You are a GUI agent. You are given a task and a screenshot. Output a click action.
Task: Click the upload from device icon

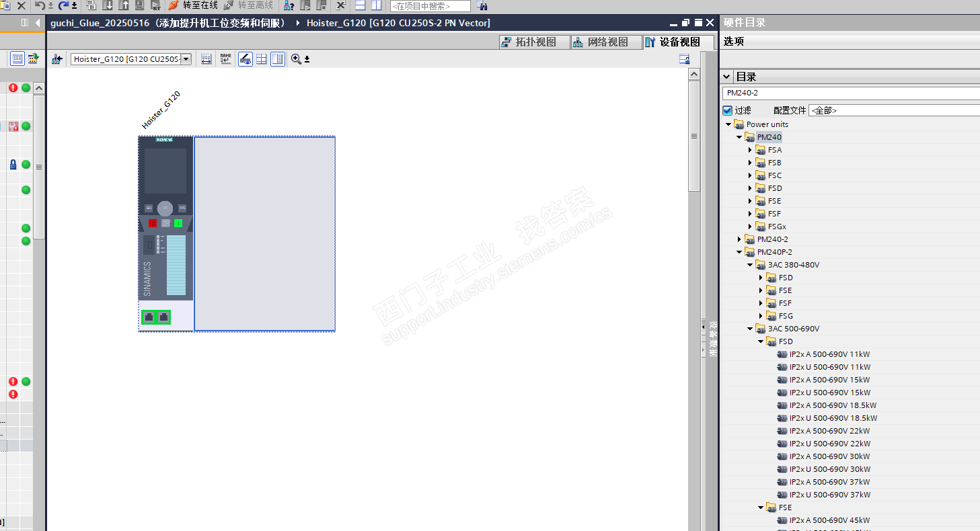(124, 5)
